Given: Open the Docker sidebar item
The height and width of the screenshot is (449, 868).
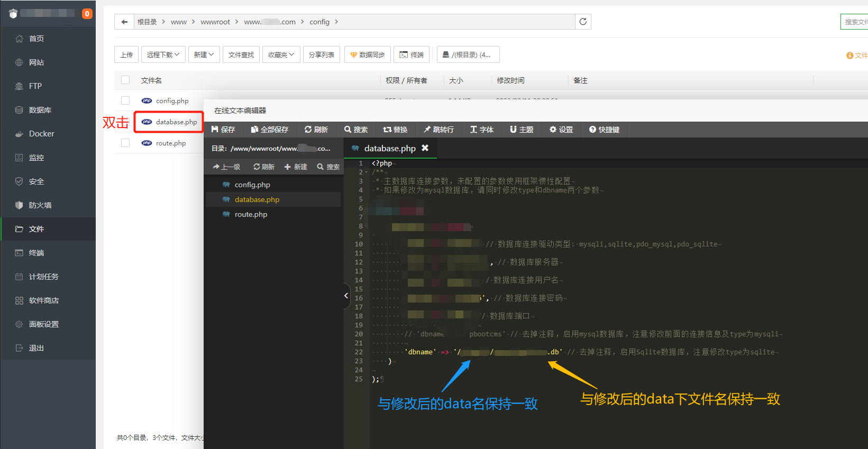Looking at the screenshot, I should (x=48, y=134).
